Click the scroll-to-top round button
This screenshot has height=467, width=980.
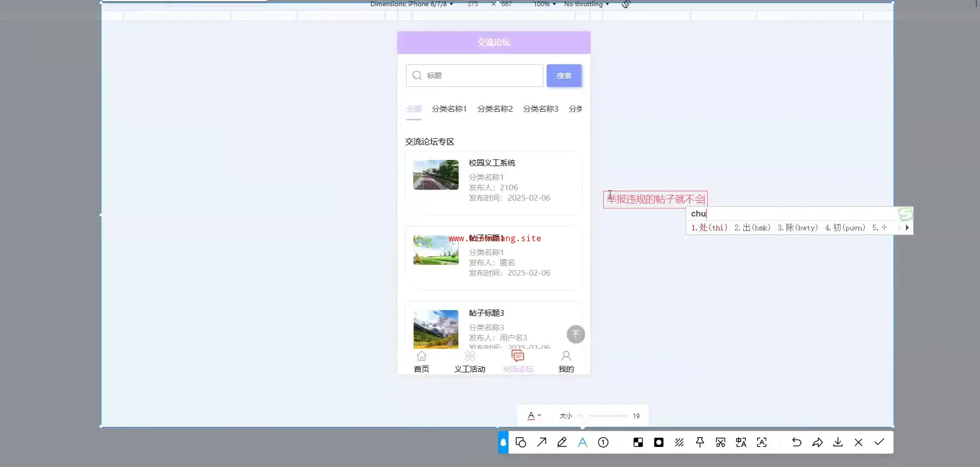tap(575, 334)
